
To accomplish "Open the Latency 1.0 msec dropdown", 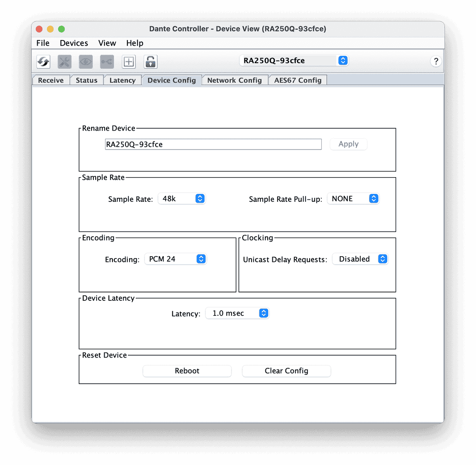I will coord(238,313).
